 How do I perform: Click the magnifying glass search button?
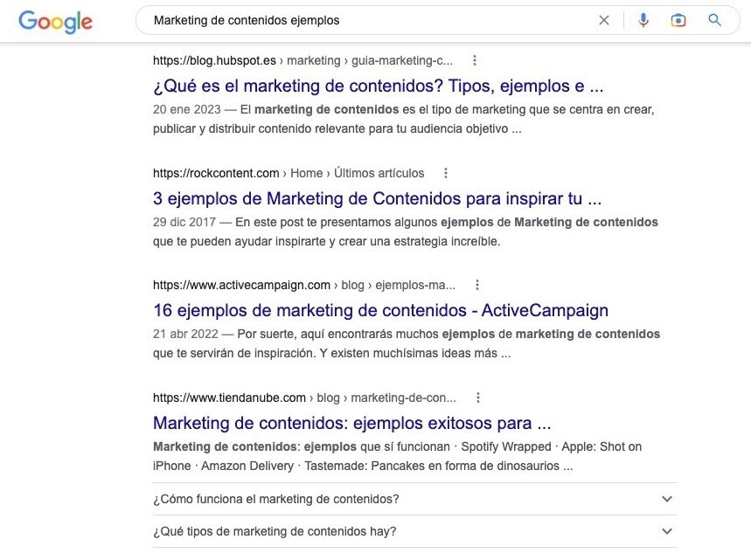[x=714, y=20]
